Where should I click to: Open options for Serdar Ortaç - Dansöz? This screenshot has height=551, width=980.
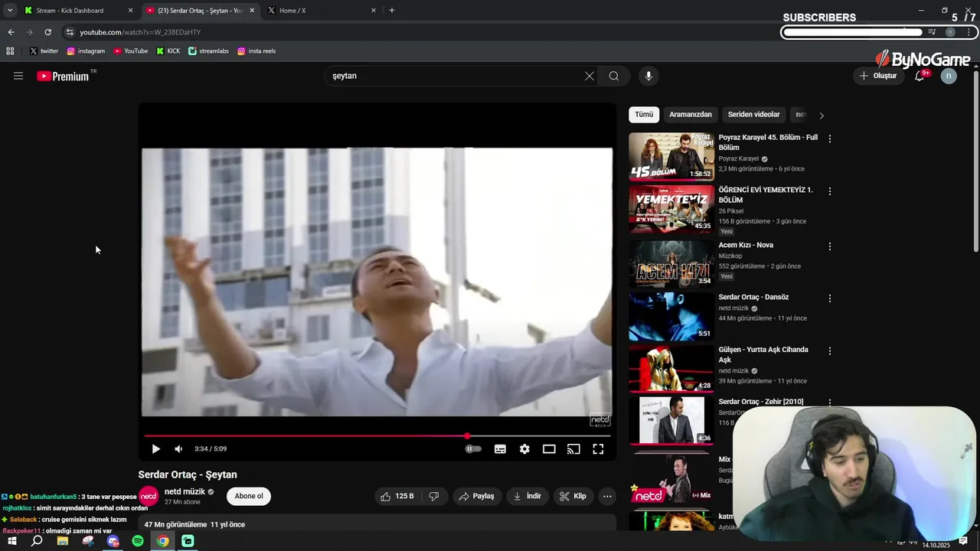point(829,298)
